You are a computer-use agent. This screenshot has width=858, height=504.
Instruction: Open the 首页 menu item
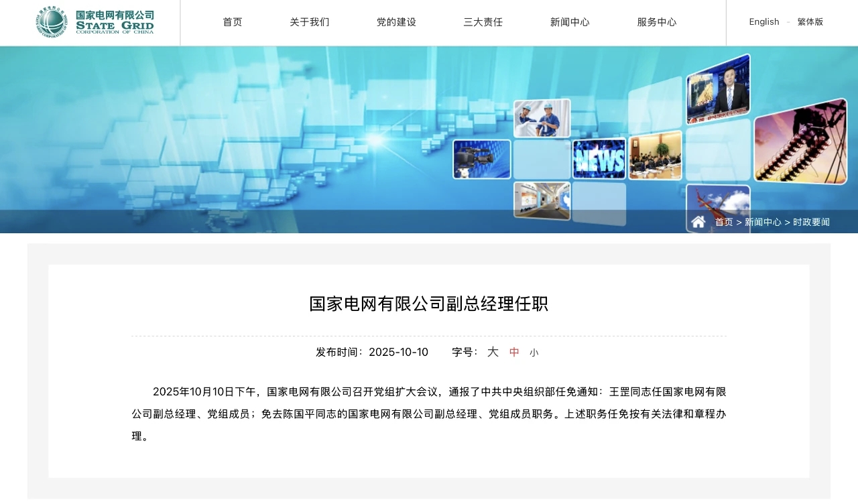(x=233, y=22)
